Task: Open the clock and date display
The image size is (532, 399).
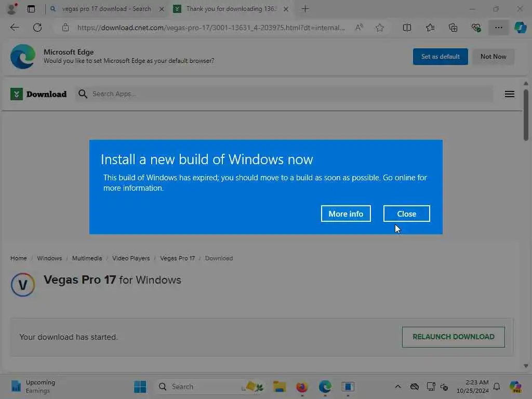Action: [472, 387]
